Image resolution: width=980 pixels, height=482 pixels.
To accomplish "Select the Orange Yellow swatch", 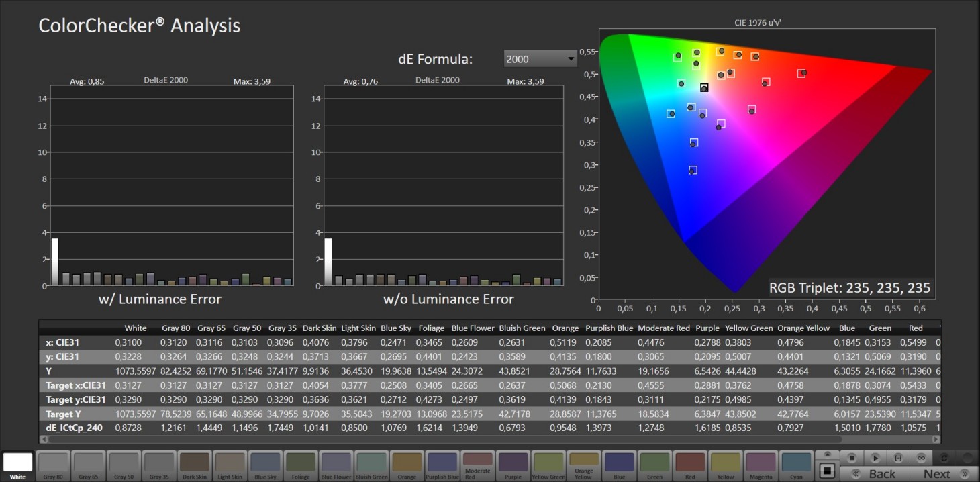I will click(583, 466).
